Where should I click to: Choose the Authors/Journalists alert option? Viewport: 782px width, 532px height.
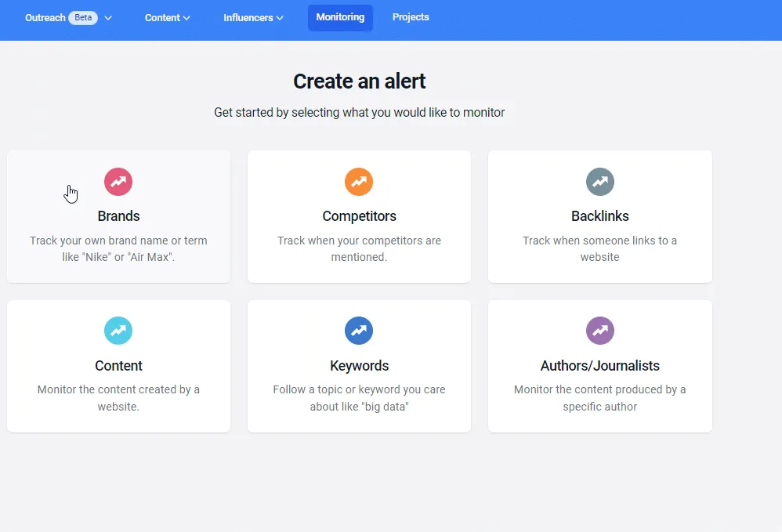point(599,366)
